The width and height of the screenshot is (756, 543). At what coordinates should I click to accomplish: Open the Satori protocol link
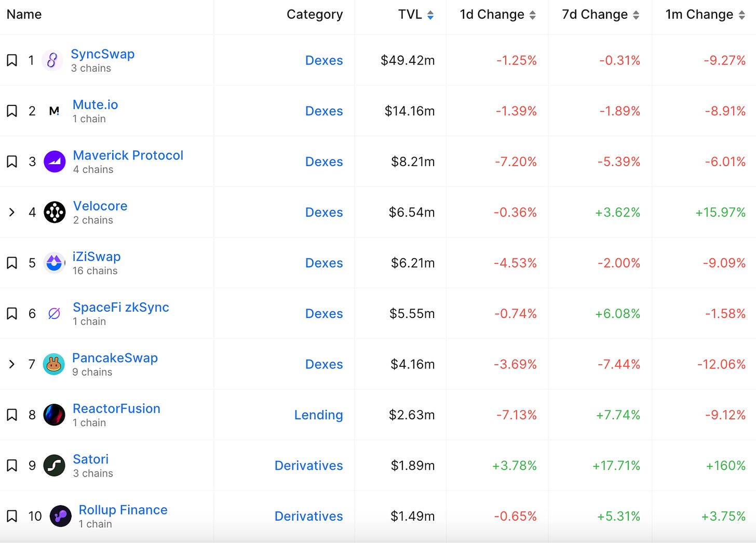tap(91, 459)
